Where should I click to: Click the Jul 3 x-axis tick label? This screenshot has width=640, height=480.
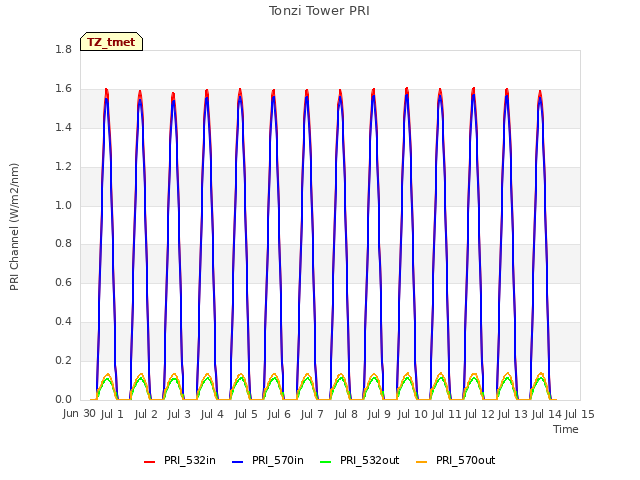179,414
